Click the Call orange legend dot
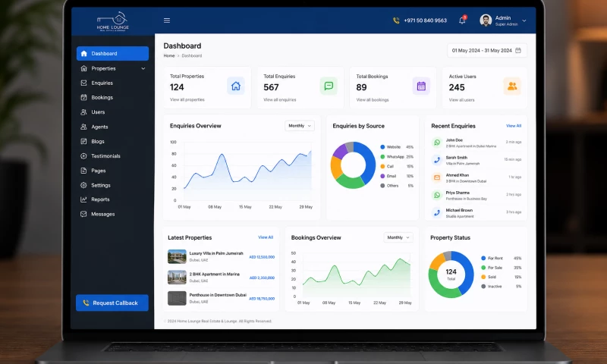 click(382, 166)
